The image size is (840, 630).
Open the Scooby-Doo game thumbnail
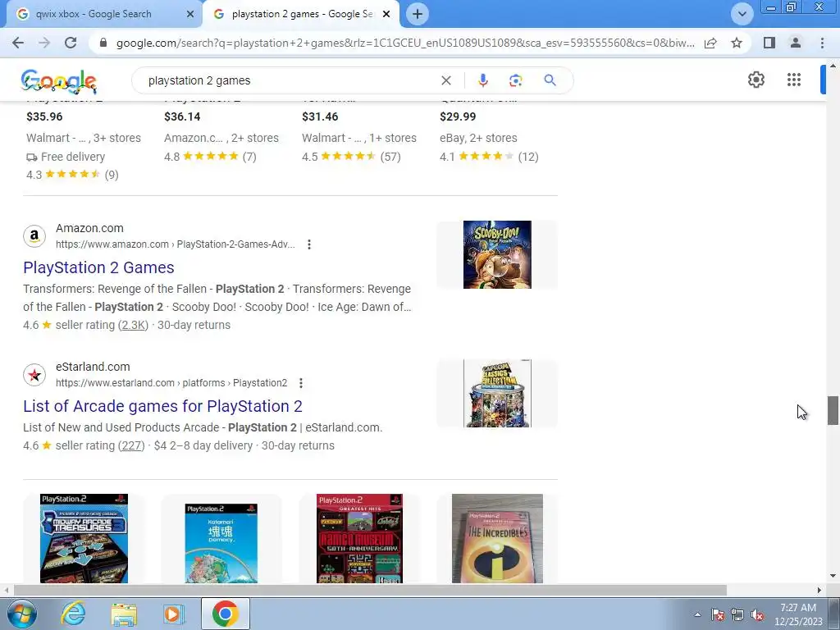point(497,254)
